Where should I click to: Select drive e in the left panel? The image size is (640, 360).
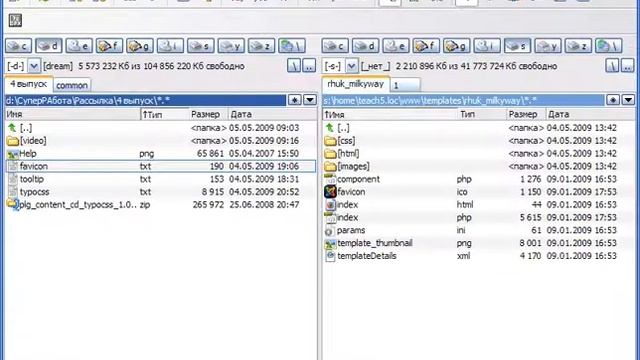79,46
